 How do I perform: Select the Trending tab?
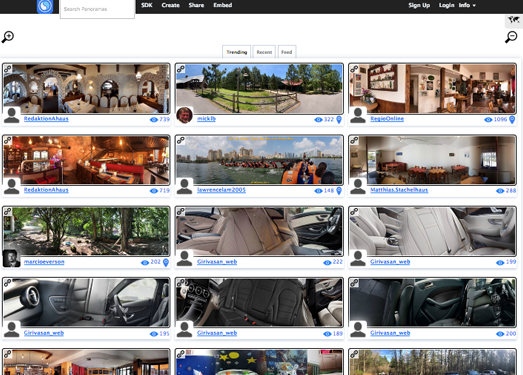236,52
